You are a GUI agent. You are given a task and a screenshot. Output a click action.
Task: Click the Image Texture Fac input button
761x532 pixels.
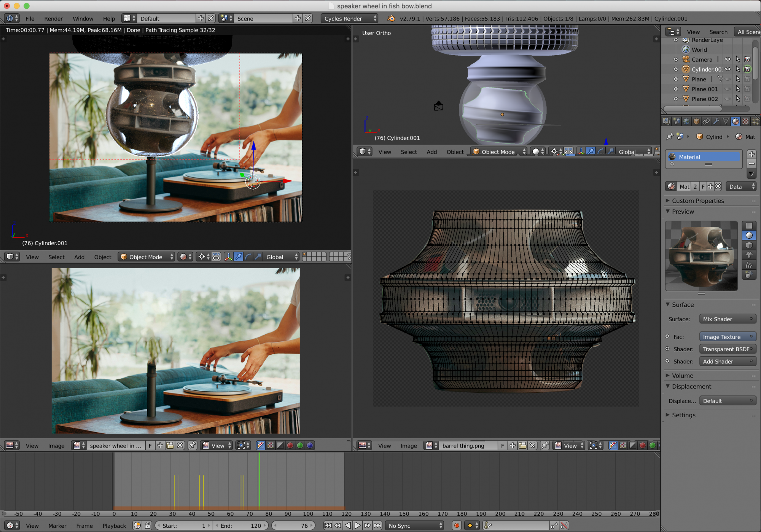pos(728,337)
